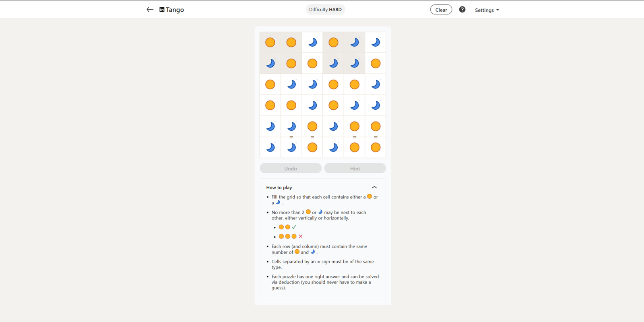Viewport: 644px width, 322px height.
Task: Collapse the How to play section
Action: tap(374, 187)
